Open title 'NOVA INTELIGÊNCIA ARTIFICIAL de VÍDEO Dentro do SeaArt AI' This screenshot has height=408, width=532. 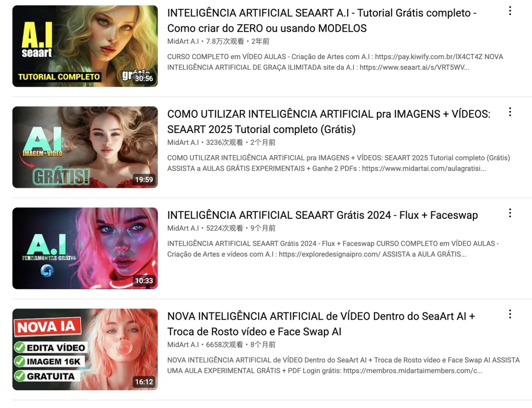(x=321, y=324)
